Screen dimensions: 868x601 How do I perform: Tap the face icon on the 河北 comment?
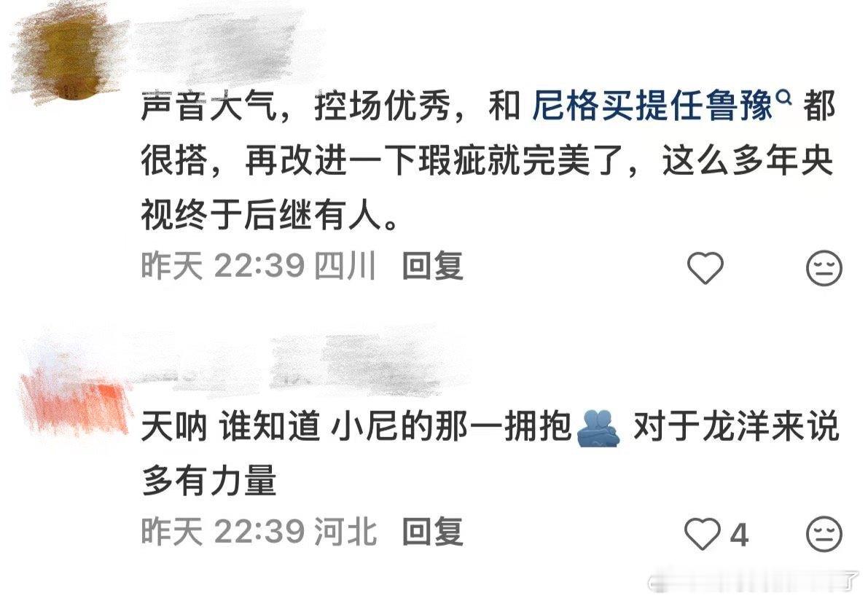pyautogui.click(x=824, y=534)
